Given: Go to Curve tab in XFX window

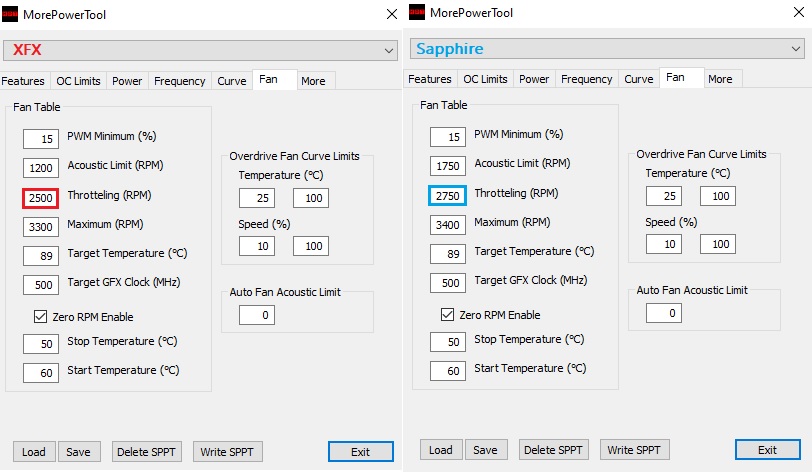Looking at the screenshot, I should [231, 81].
